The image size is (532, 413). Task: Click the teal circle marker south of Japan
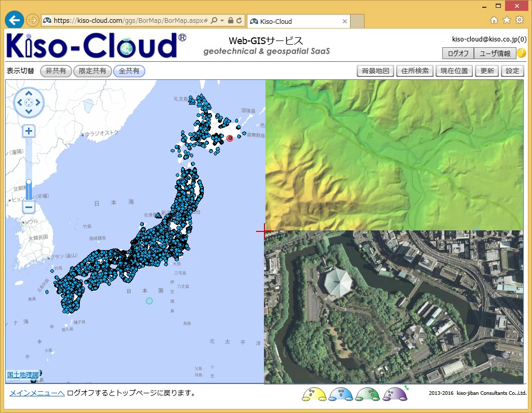[x=149, y=300]
